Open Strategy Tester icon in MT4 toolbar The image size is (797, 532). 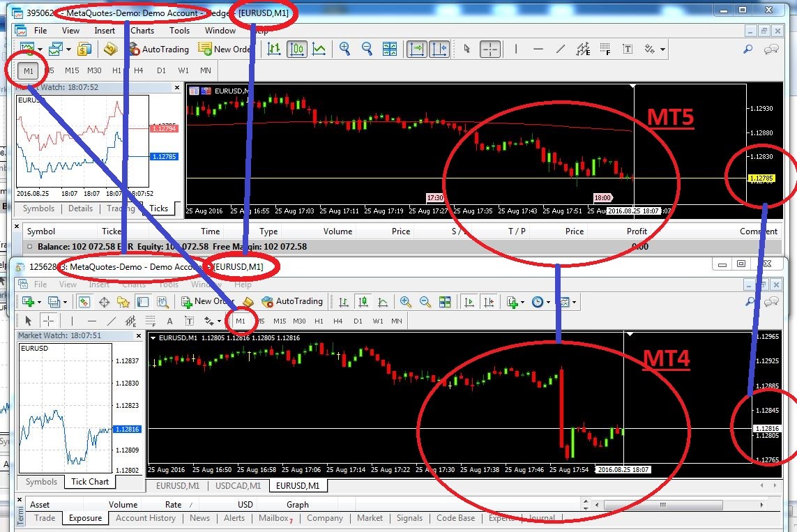pos(162,302)
